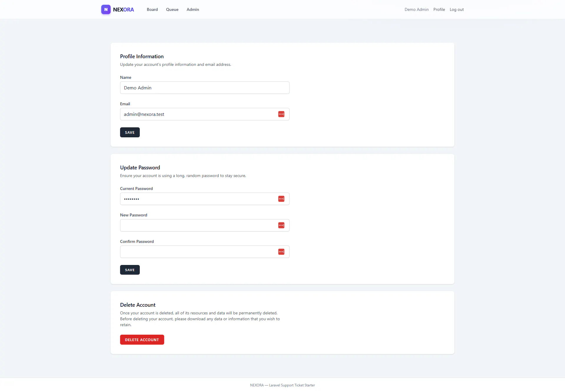The width and height of the screenshot is (565, 392).
Task: Click password manager icon in New Password field
Action: (281, 225)
